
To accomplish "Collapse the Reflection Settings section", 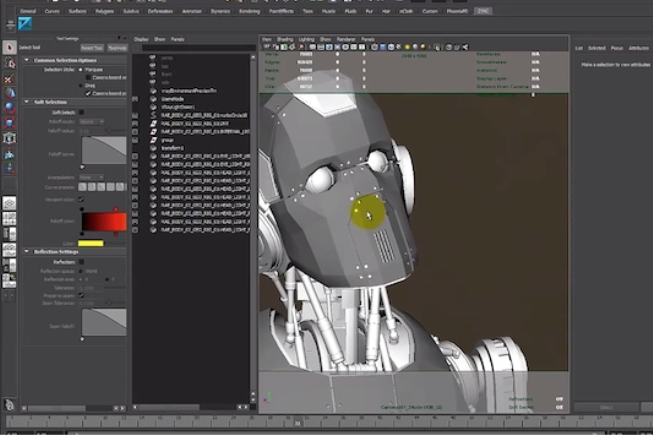I will click(27, 252).
